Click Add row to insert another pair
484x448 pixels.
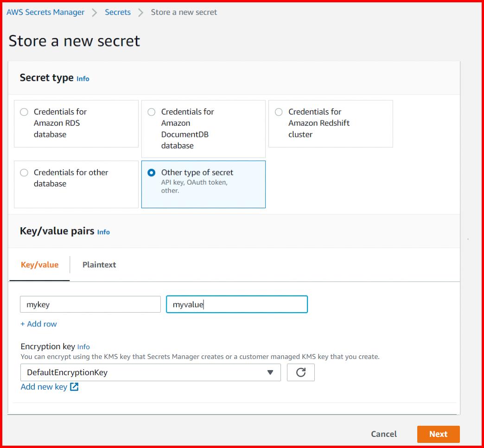(x=38, y=324)
